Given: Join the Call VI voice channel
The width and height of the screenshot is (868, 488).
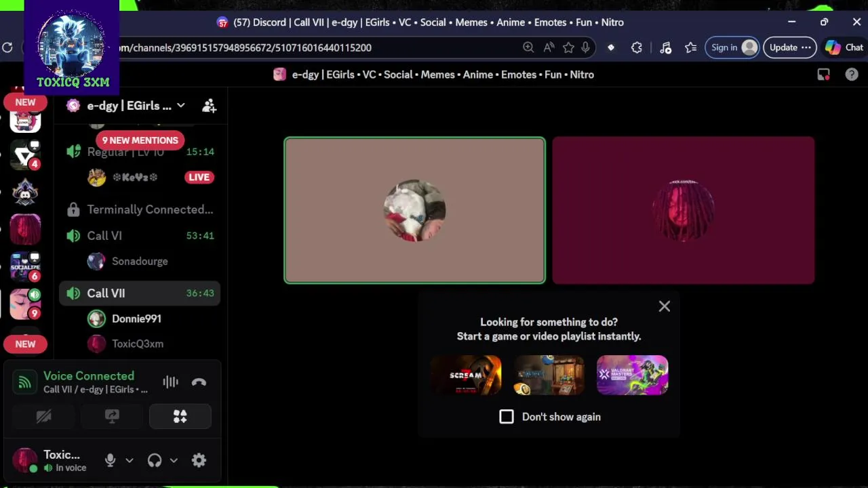Looking at the screenshot, I should [140, 236].
